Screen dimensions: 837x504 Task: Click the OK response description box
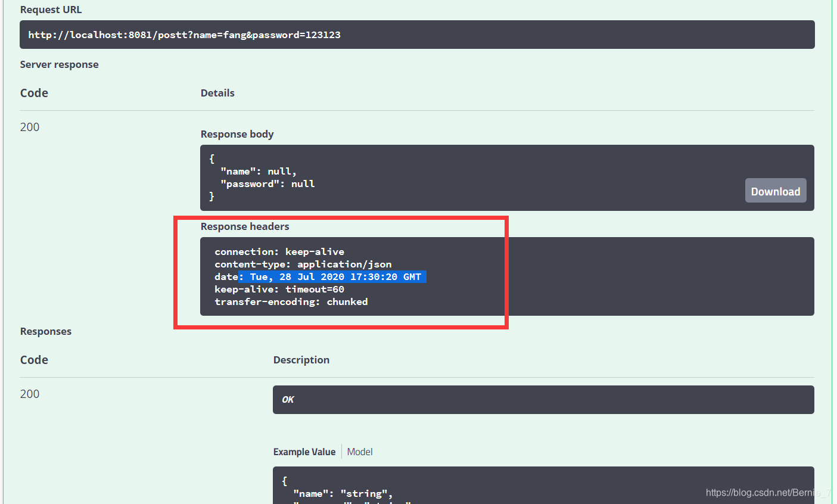tap(543, 399)
